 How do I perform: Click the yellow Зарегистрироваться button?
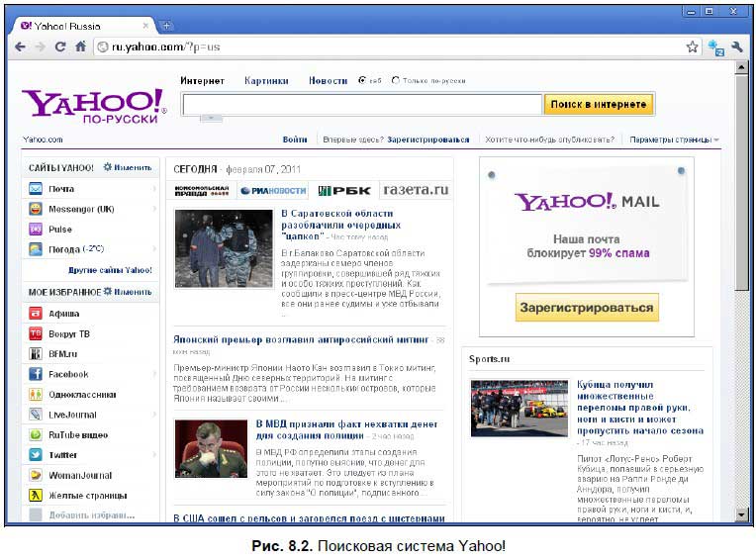pyautogui.click(x=587, y=308)
